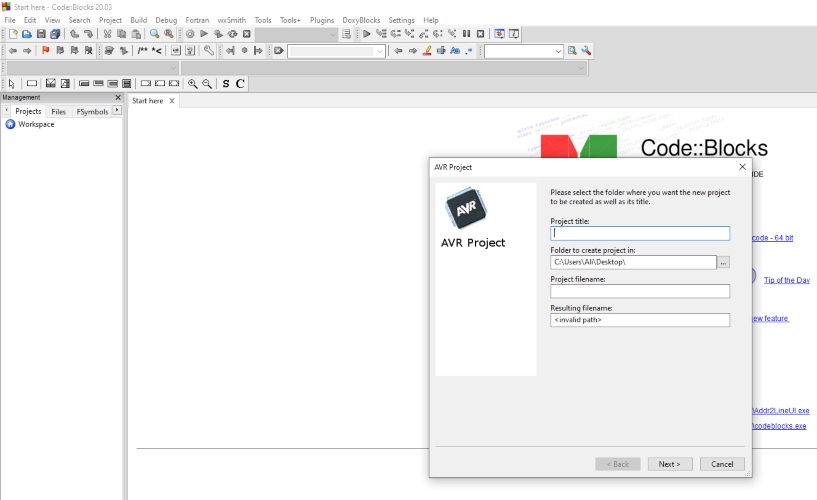This screenshot has height=500, width=817.
Task: Click the Paste clipboard icon
Action: (x=136, y=34)
